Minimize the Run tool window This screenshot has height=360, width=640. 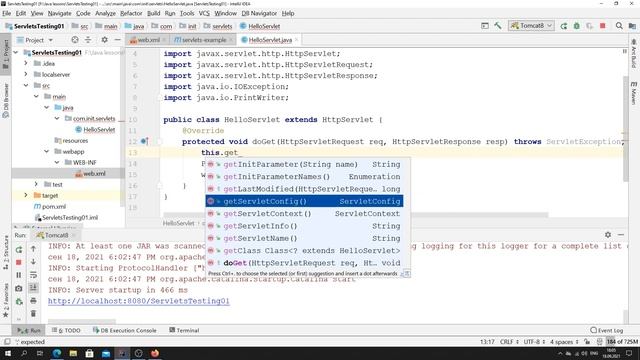621,235
